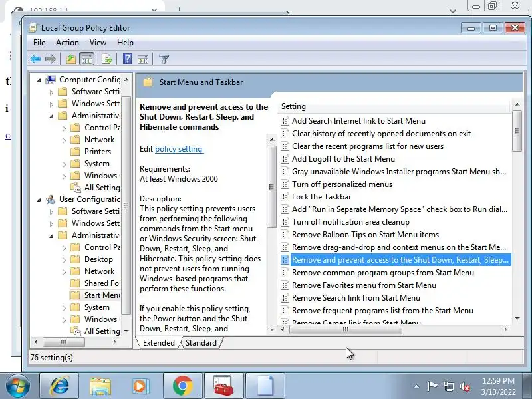Click the settings list vertical scroll down arrow

[x=517, y=319]
